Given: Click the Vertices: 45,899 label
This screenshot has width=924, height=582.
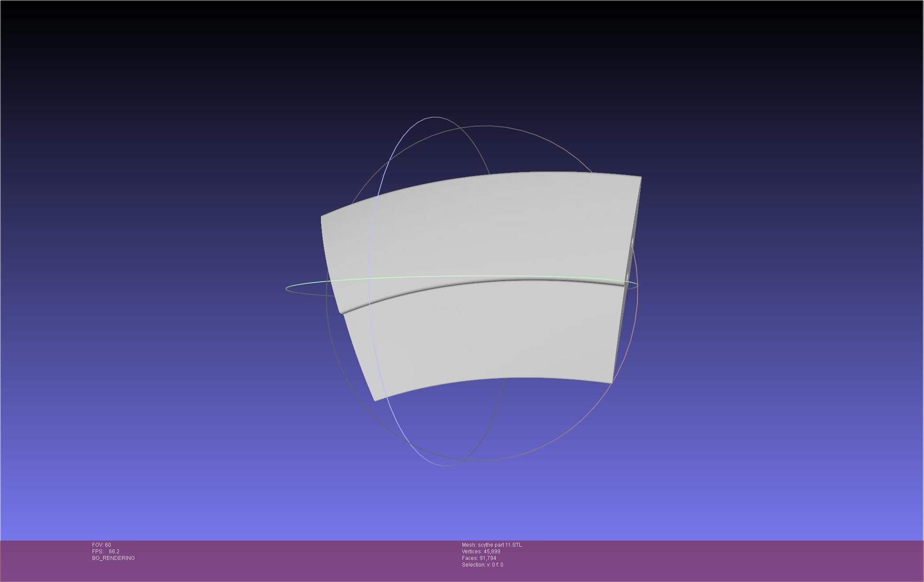Looking at the screenshot, I should [x=481, y=552].
